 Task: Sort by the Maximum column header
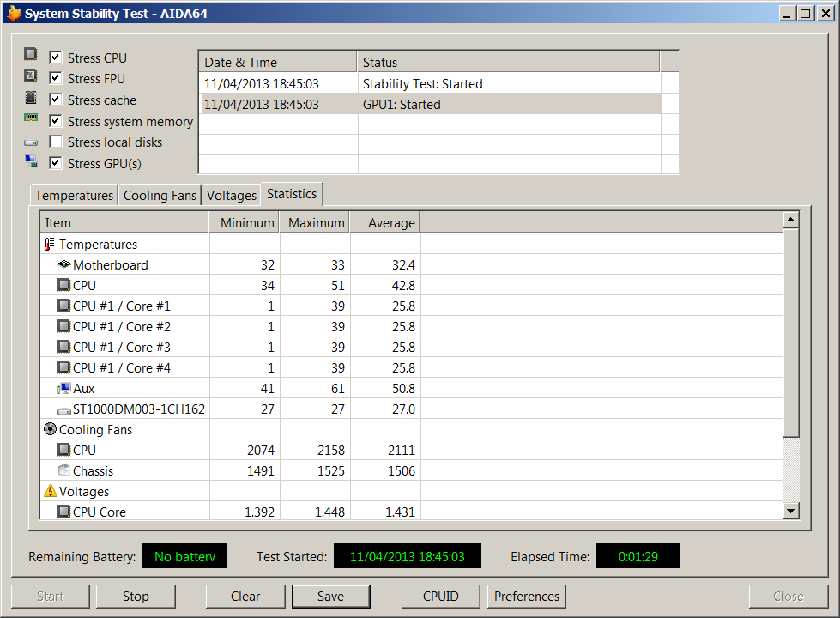pos(315,223)
